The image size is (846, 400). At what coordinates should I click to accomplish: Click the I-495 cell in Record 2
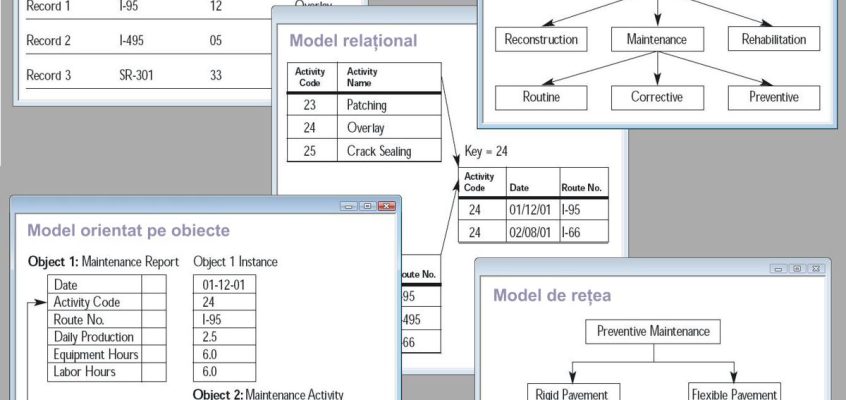132,40
